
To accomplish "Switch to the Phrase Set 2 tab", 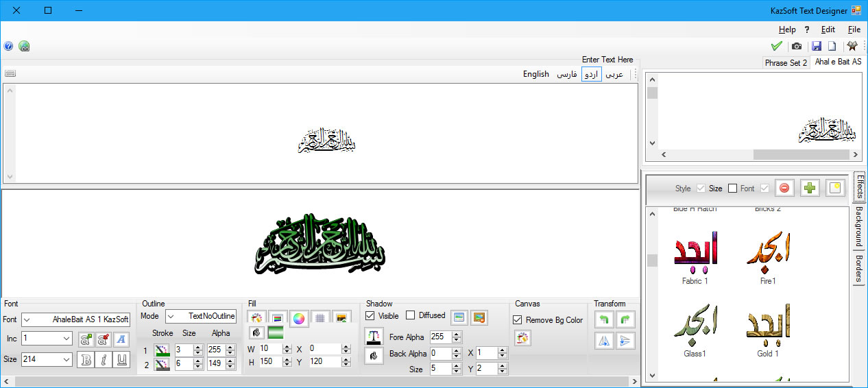I will pos(786,63).
